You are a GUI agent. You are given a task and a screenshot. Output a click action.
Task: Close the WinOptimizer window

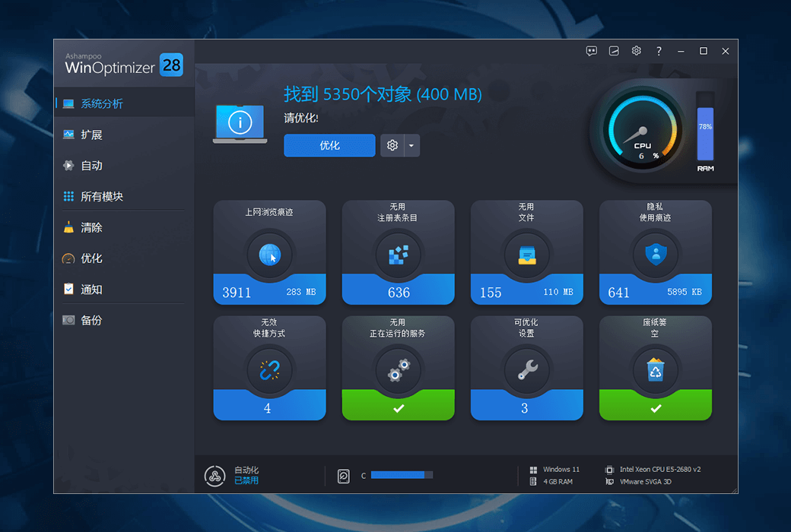(726, 51)
